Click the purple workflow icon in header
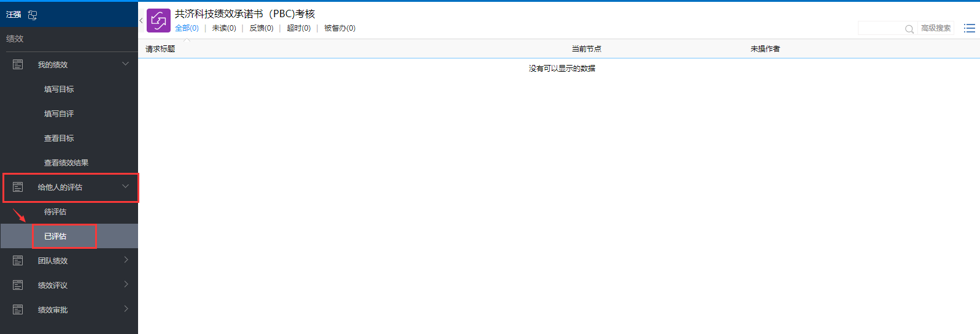This screenshot has height=334, width=980. [158, 20]
